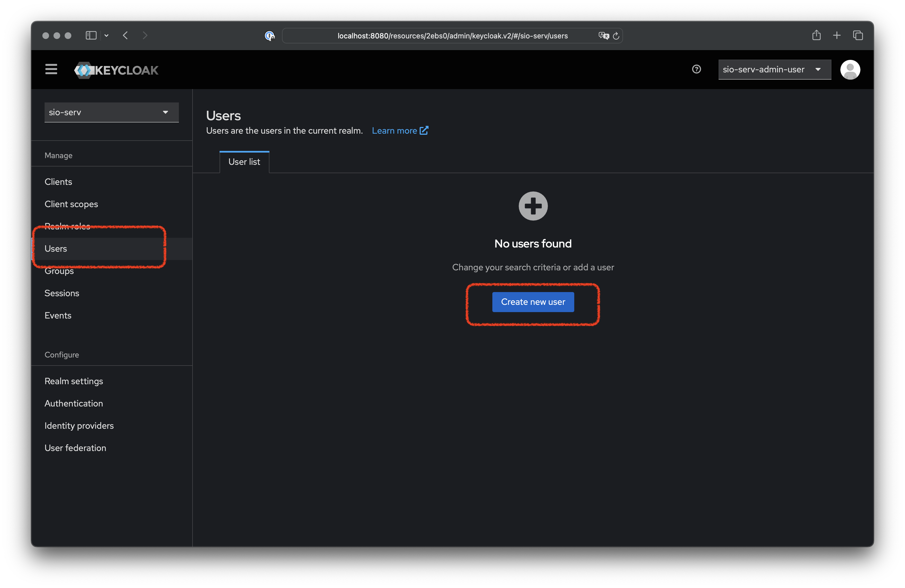This screenshot has width=905, height=588.
Task: Show tab overview icon
Action: pos(858,35)
